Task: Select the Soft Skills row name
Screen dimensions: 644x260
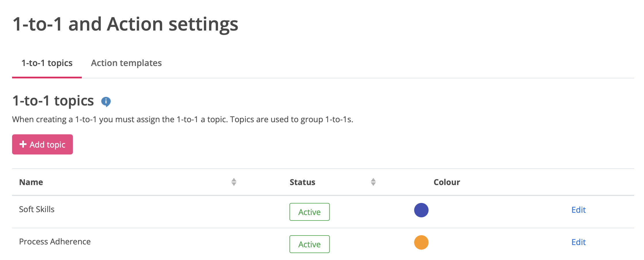Action: click(37, 210)
